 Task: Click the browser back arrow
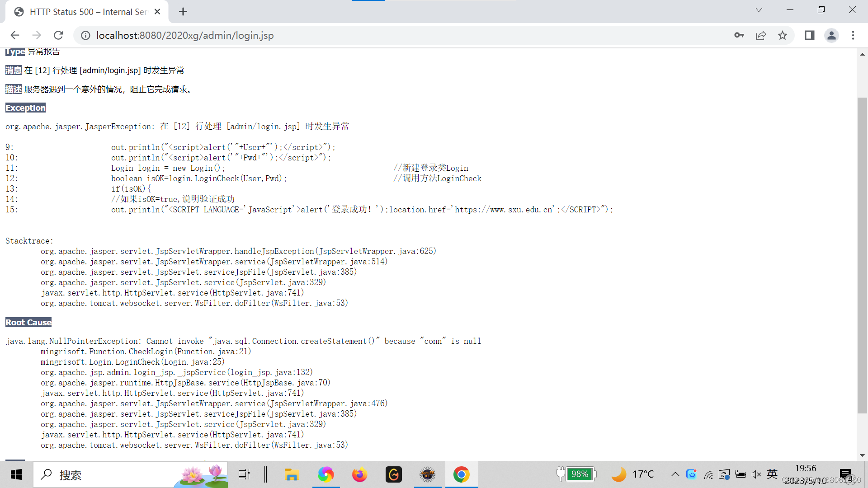(x=15, y=35)
